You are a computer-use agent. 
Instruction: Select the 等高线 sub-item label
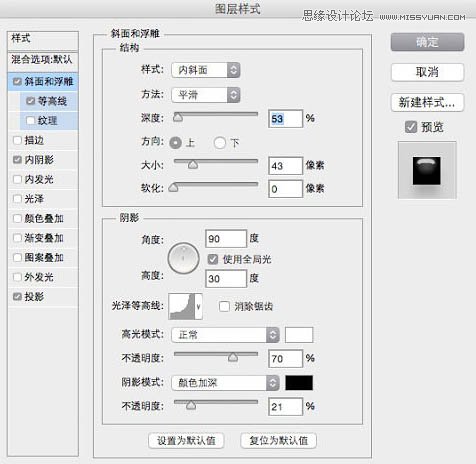[x=52, y=101]
